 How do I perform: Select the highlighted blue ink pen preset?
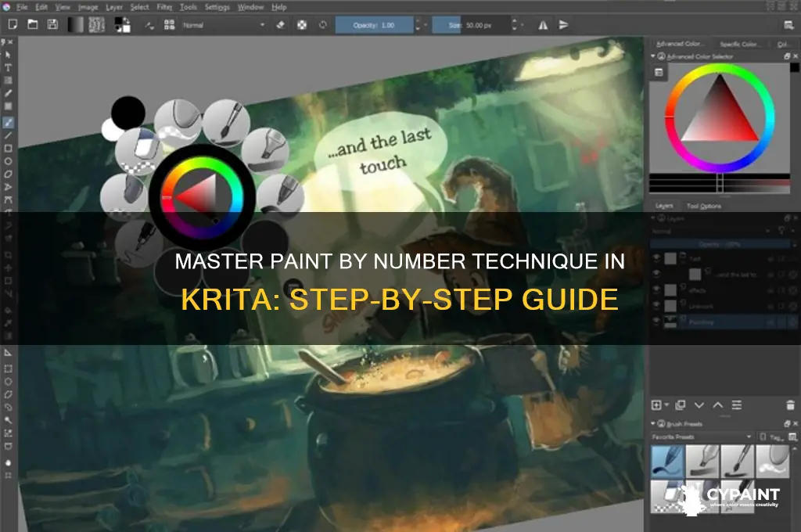(667, 462)
